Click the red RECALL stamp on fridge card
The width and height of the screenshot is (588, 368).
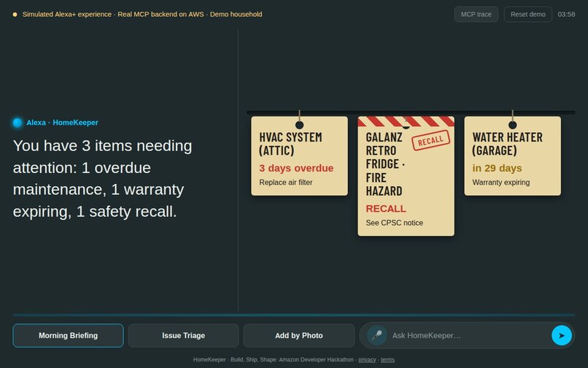point(430,140)
